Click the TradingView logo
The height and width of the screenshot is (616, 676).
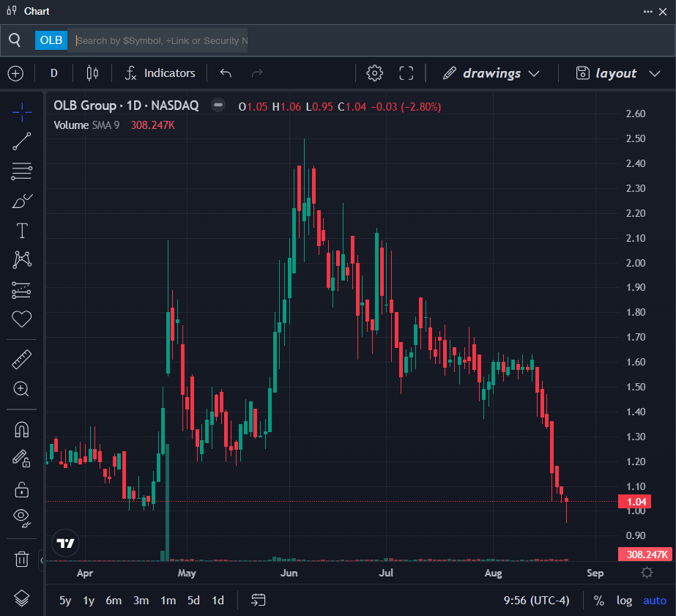65,543
